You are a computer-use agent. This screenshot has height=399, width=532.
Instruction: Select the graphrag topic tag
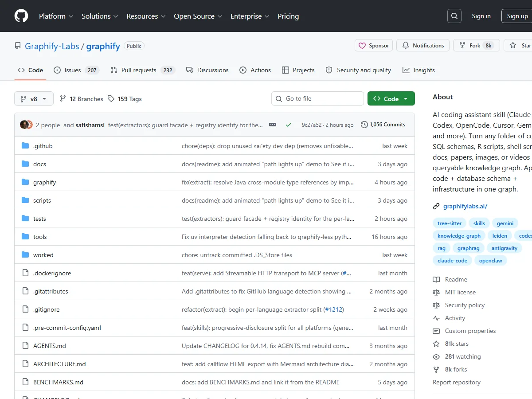(x=468, y=248)
